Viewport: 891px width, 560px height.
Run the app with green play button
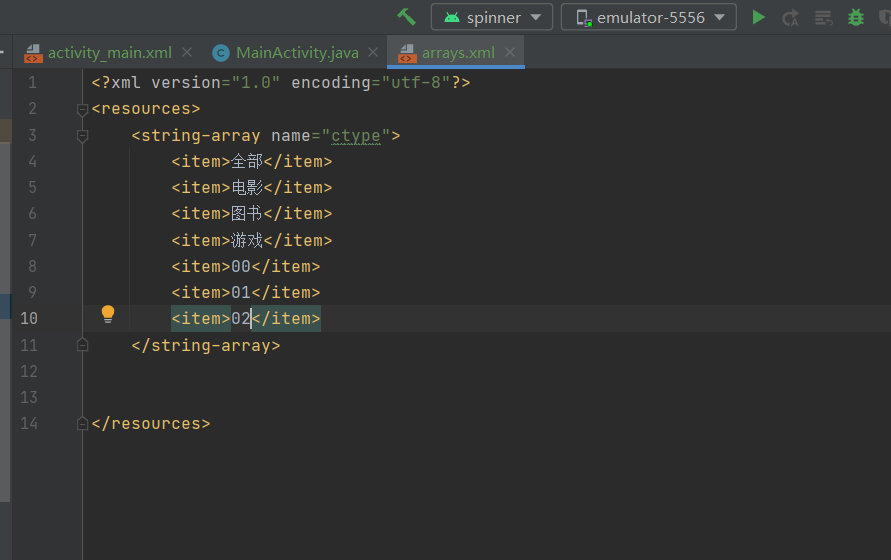point(759,17)
